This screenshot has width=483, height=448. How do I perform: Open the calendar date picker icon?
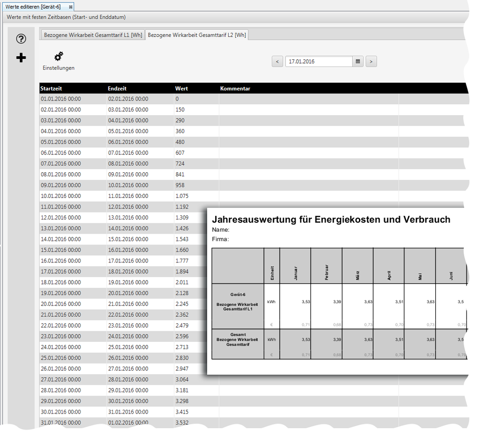click(358, 61)
